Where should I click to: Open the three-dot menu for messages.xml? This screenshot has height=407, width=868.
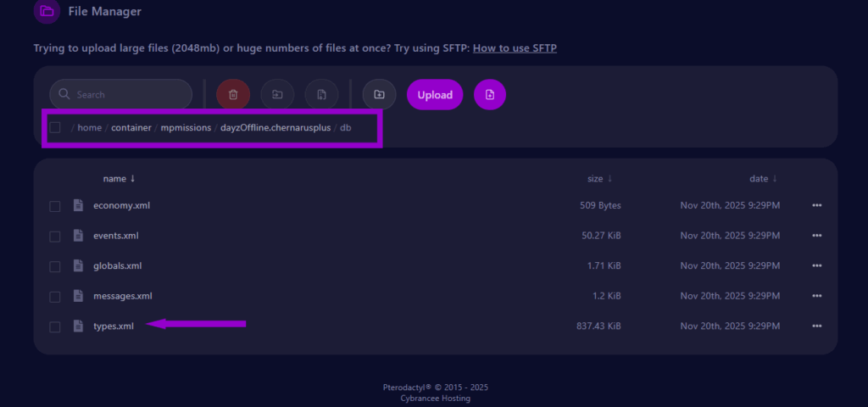[817, 296]
